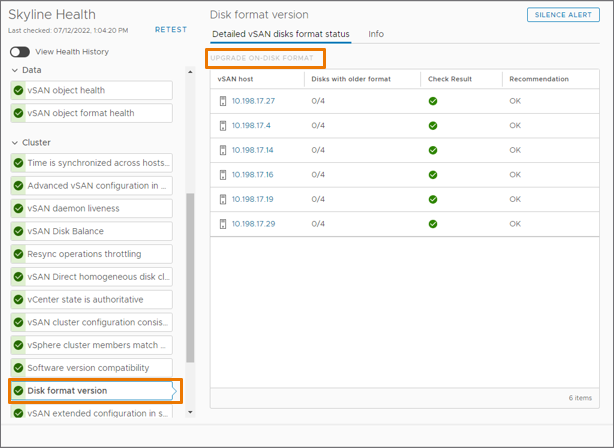This screenshot has width=614, height=448.
Task: Click green status icon next to vSAN Disk Balance
Action: tap(18, 231)
